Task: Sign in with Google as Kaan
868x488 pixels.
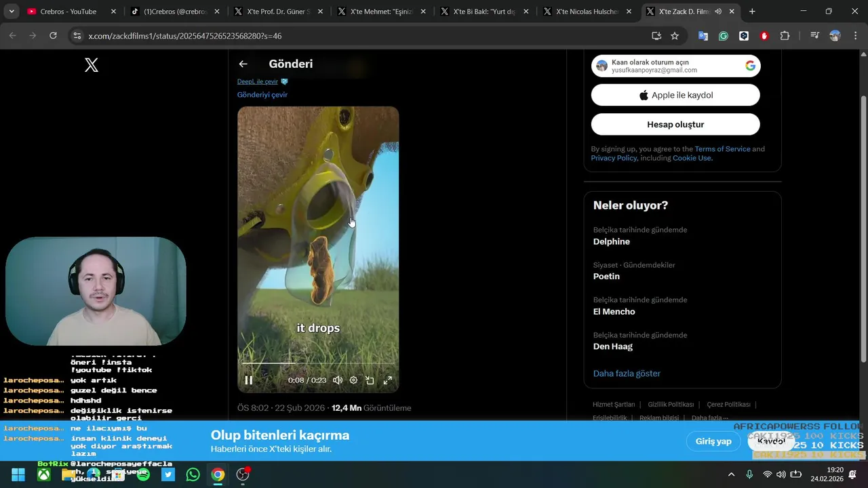Action: point(675,66)
